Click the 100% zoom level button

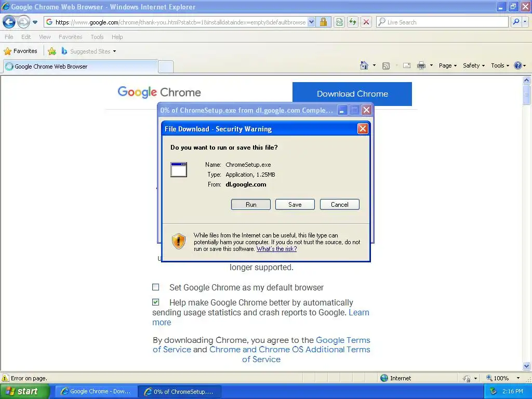(498, 378)
